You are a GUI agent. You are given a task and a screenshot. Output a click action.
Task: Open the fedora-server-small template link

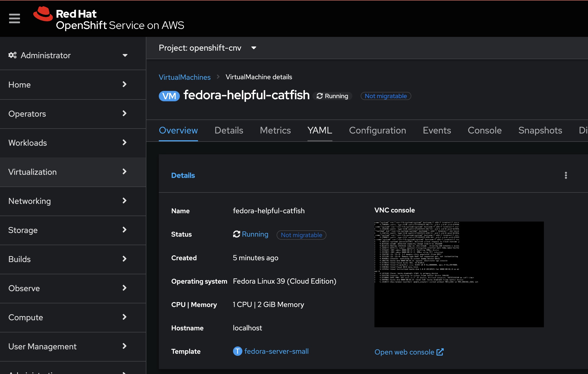coord(276,351)
